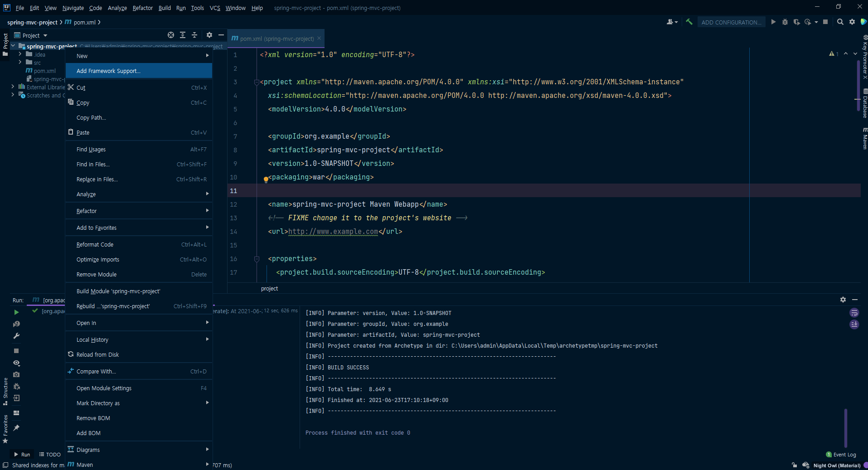Click the layout icon in the Run panel sidebar

[16, 413]
